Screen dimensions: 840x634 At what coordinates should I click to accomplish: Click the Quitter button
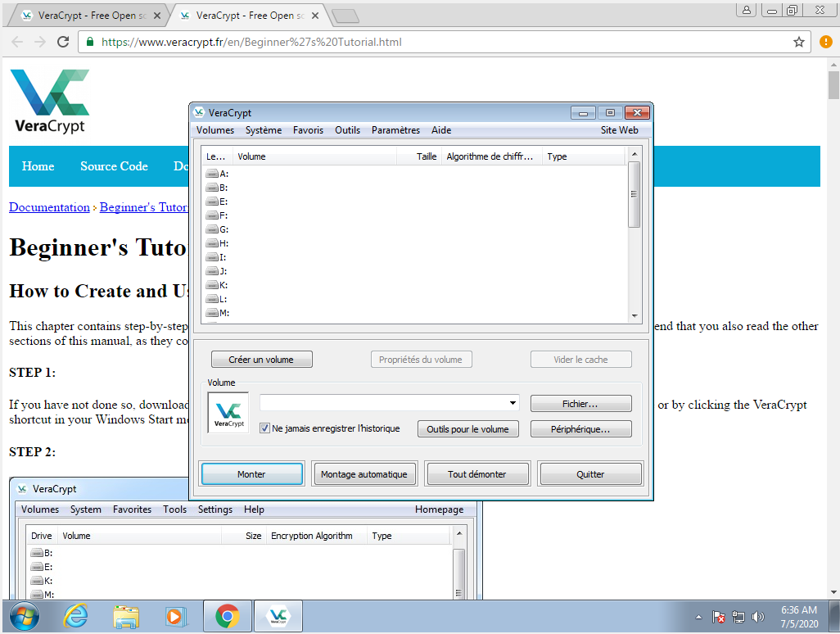pyautogui.click(x=590, y=474)
